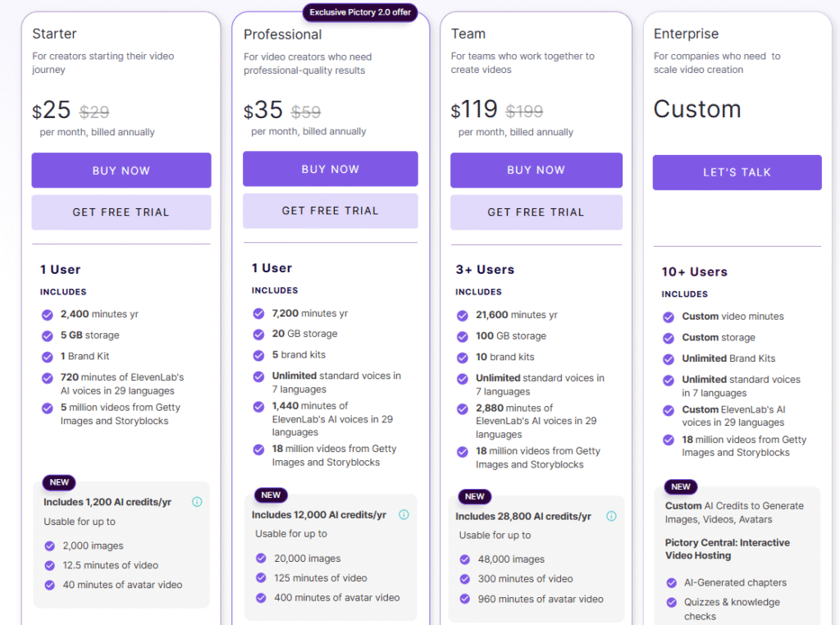Viewport: 840px width, 625px height.
Task: Click NEW badge in Enterprise plan
Action: [680, 487]
